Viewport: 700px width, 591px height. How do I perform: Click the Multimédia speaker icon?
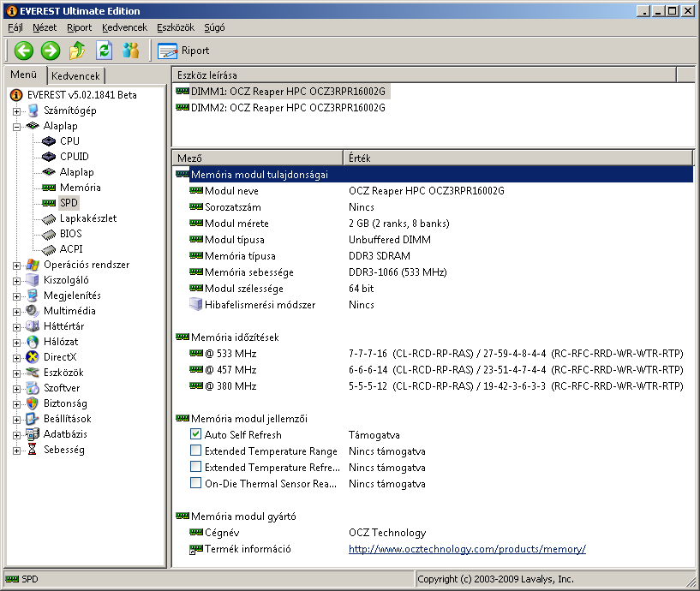[x=33, y=311]
